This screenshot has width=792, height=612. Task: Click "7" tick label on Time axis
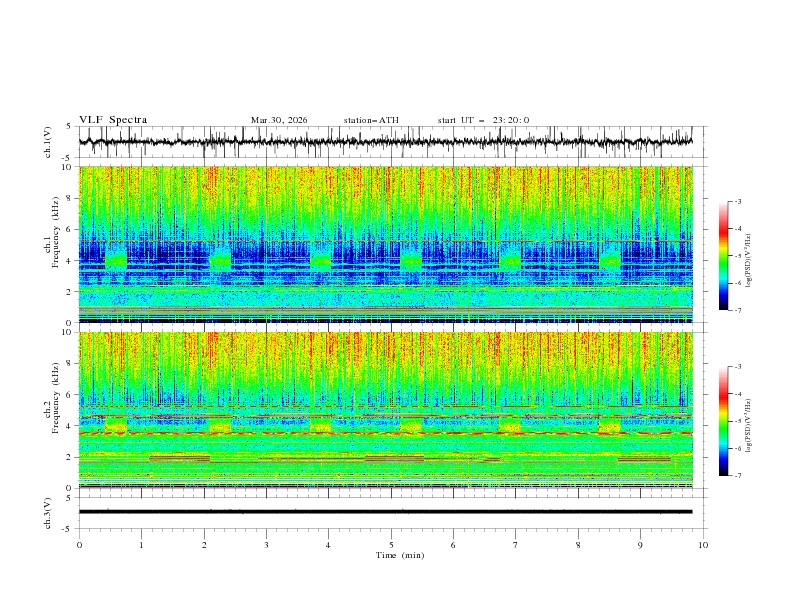tap(516, 545)
